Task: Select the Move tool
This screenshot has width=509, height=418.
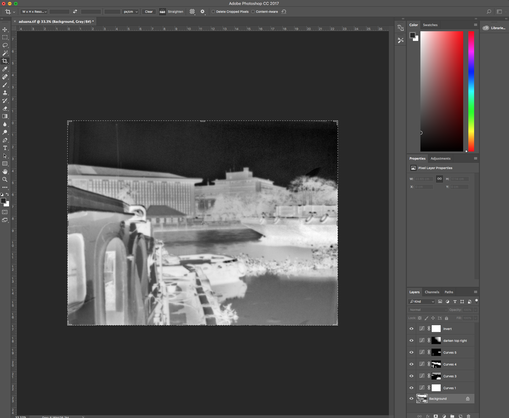Action: click(x=5, y=30)
